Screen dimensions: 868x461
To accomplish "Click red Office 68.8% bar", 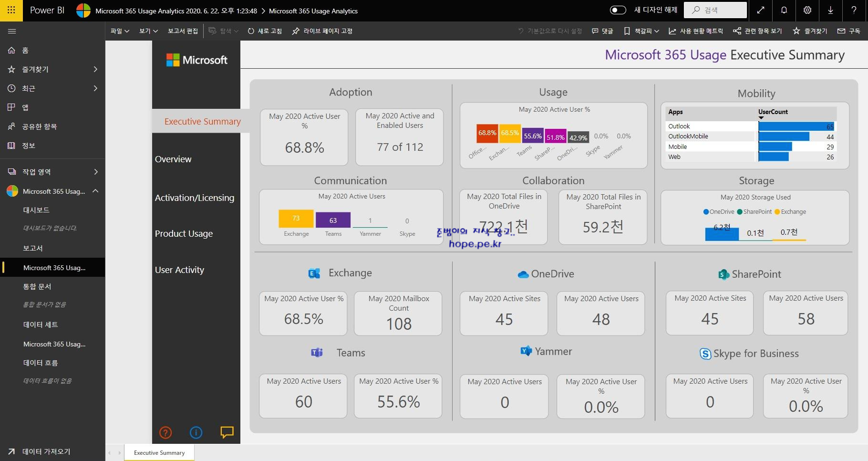I will click(x=487, y=133).
